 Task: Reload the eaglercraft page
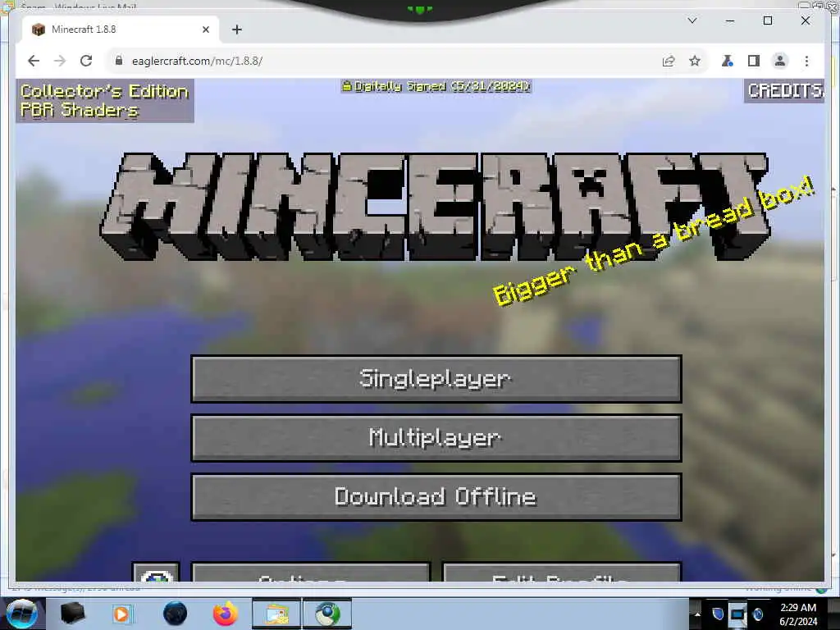pos(85,61)
